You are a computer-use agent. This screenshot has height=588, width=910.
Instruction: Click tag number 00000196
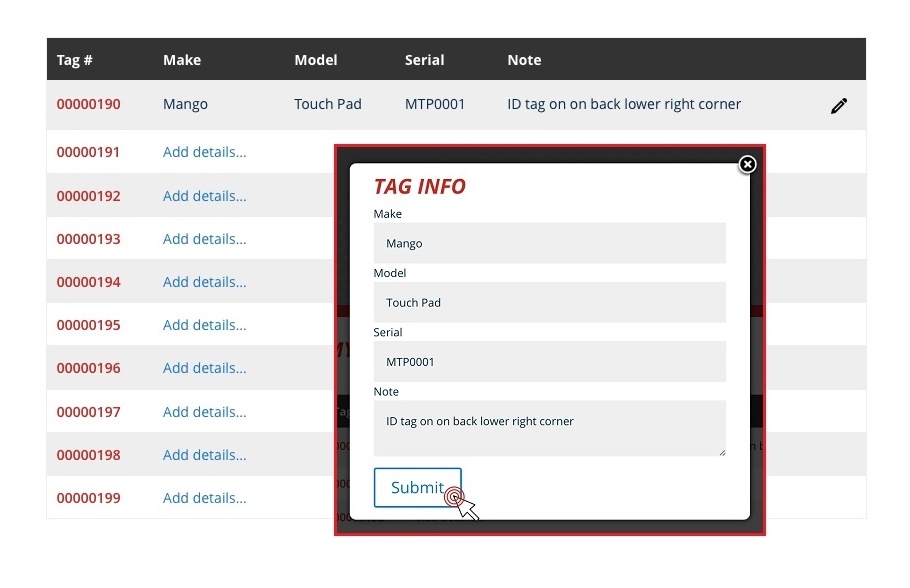pyautogui.click(x=88, y=368)
